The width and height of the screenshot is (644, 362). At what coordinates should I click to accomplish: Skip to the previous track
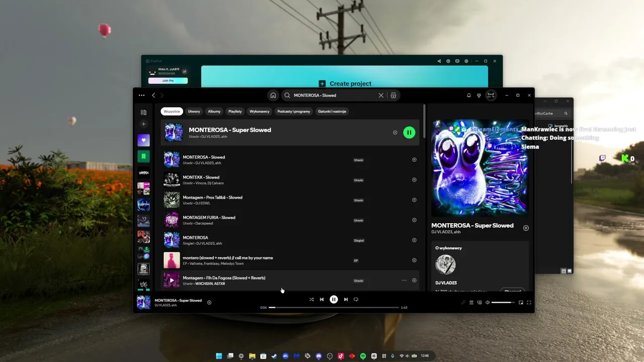point(322,300)
